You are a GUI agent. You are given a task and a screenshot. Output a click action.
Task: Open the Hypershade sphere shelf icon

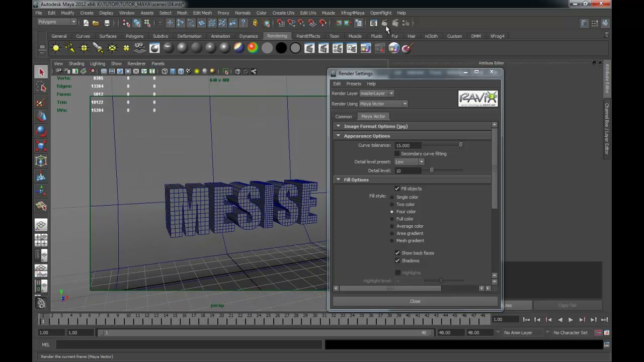[x=394, y=48]
